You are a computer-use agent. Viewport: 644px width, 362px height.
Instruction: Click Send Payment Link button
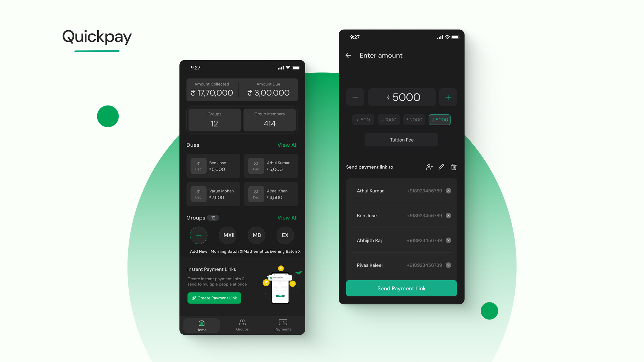tap(401, 288)
